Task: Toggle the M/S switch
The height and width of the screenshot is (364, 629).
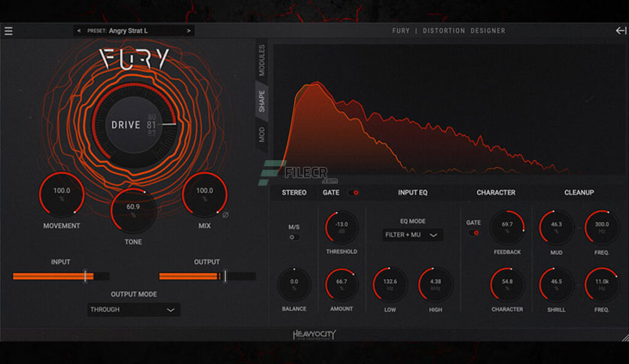Action: click(x=294, y=238)
